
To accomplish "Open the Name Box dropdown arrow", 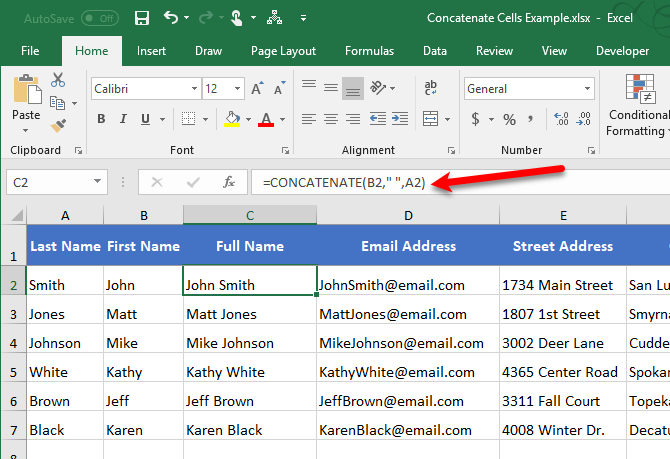I will (x=98, y=182).
